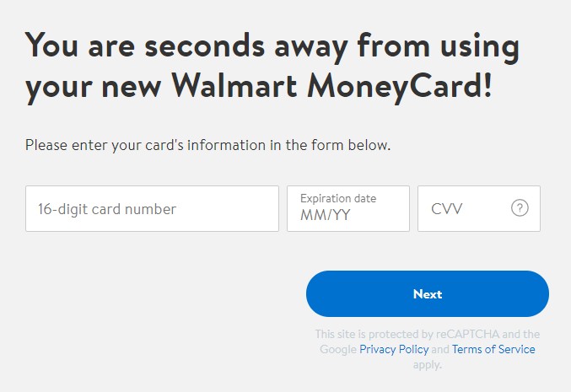Click the "Please enter your card's information" instruction
571x392 pixels.
point(208,145)
